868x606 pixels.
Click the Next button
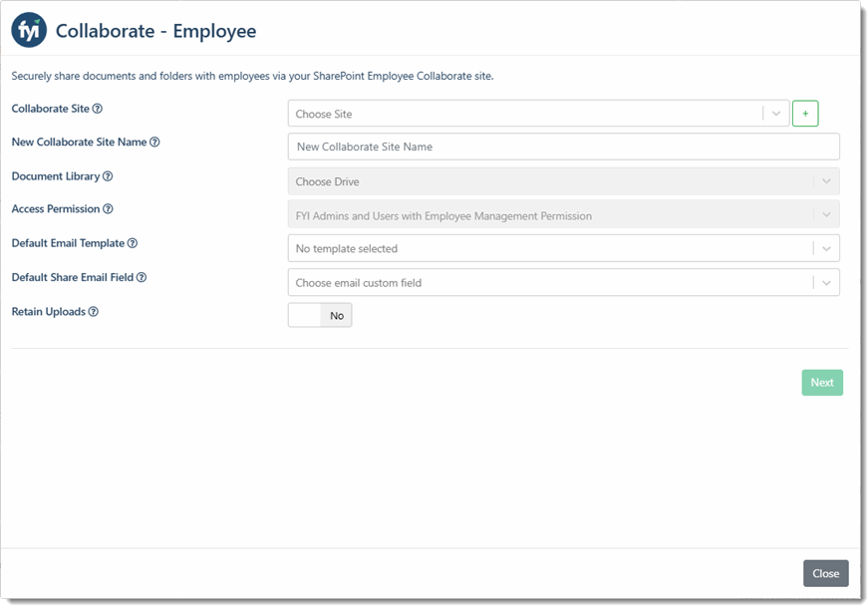click(822, 383)
